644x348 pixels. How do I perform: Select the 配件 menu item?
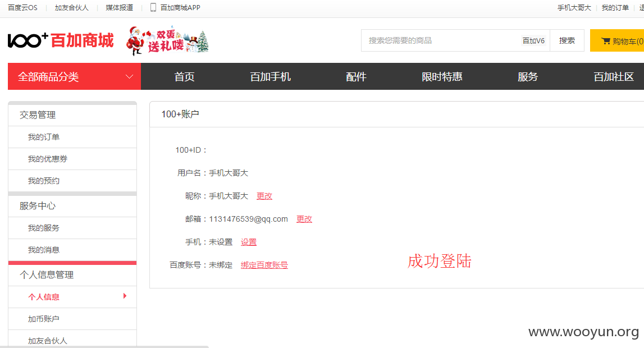click(x=356, y=77)
